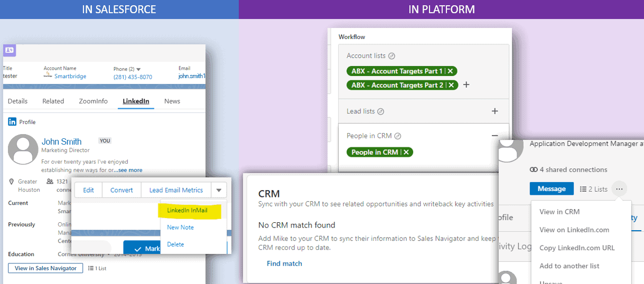Click the ABX - Account Targets Part 2 tag label
The image size is (644, 284).
pyautogui.click(x=397, y=85)
